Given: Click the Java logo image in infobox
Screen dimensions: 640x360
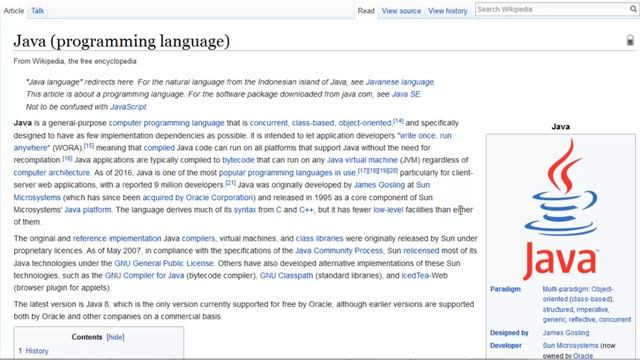Looking at the screenshot, I should (x=560, y=209).
